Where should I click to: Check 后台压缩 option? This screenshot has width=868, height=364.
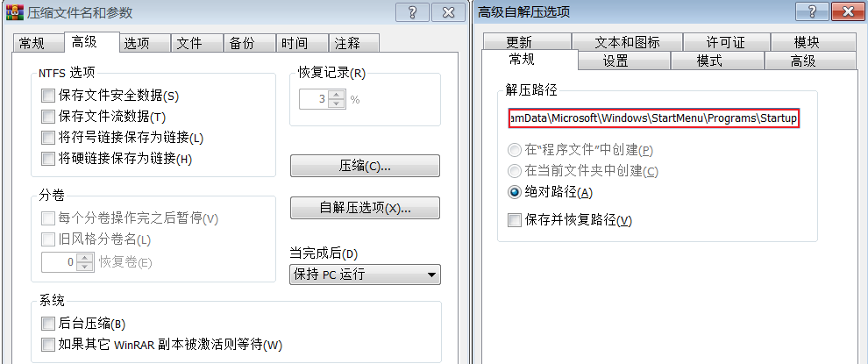pyautogui.click(x=49, y=323)
